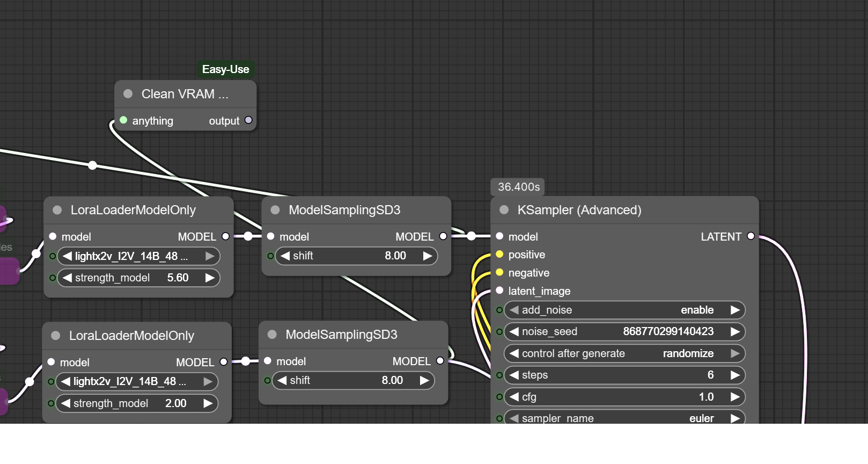The width and height of the screenshot is (868, 464).
Task: Increase strength_model 2.00 value
Action: [208, 403]
